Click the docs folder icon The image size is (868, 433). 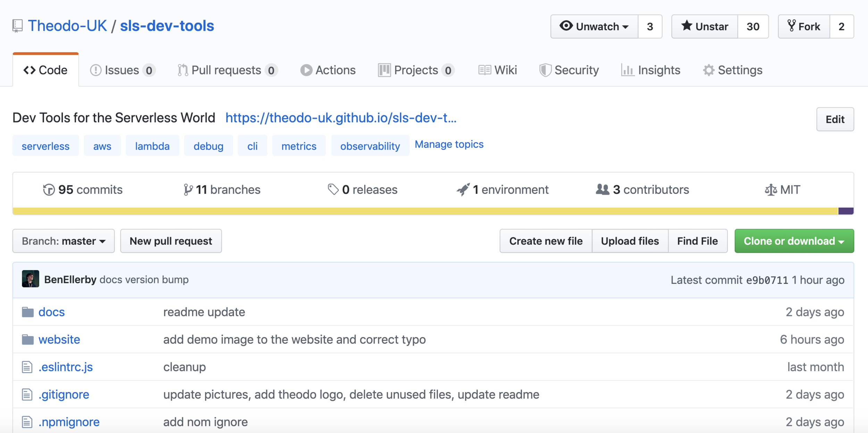[x=28, y=312]
